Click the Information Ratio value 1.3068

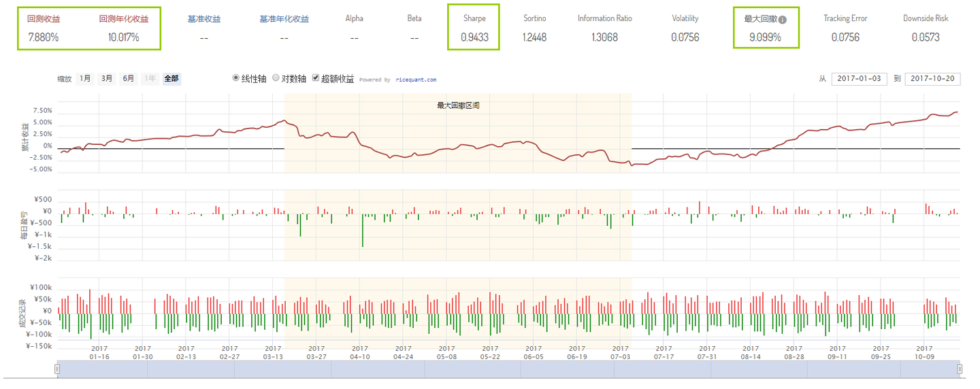coord(604,37)
